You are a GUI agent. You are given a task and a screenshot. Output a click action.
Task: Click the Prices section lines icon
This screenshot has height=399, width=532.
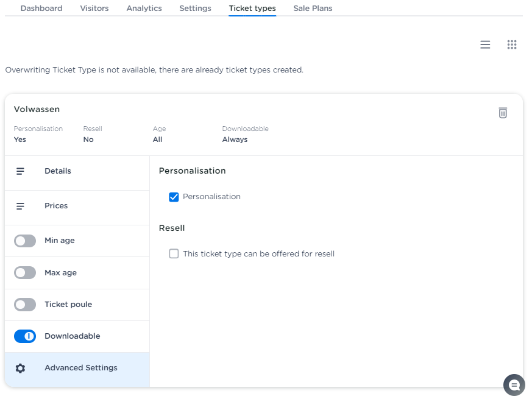(20, 207)
